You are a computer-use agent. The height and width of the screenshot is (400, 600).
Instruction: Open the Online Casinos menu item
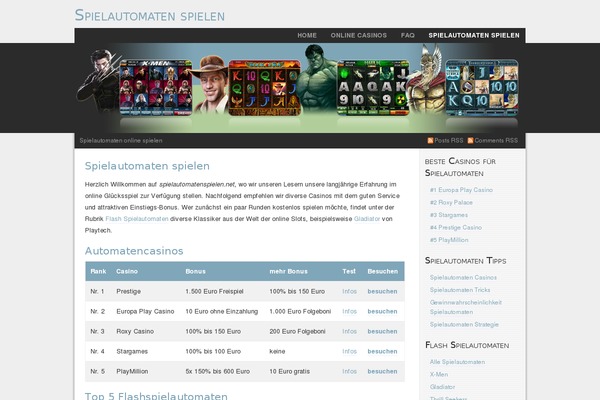point(359,35)
